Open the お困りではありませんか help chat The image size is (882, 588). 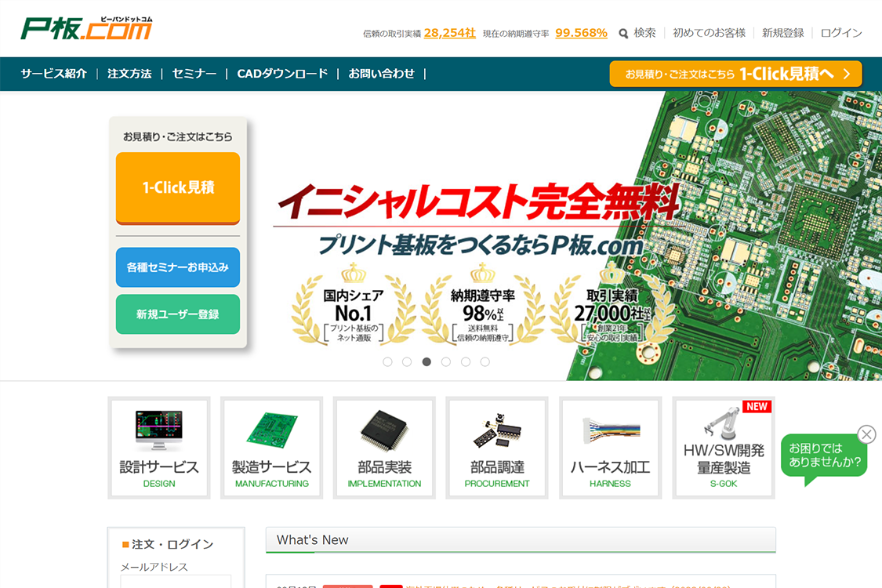coord(823,456)
